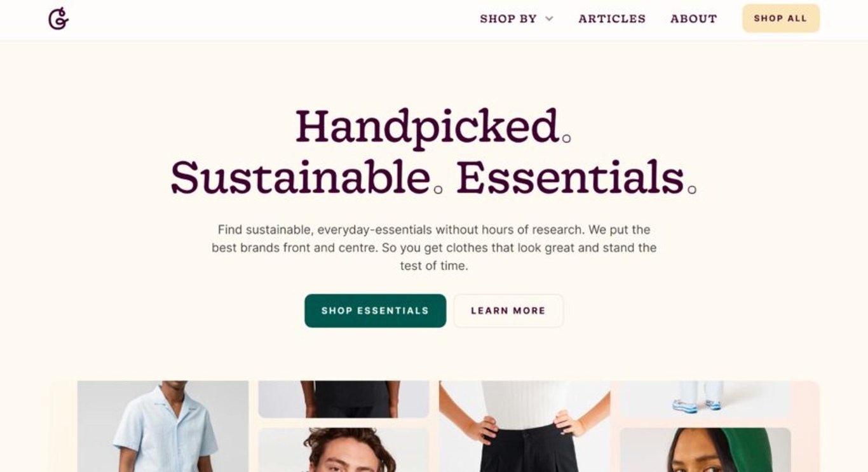
Task: Open the white top black trousers photo
Action: (x=524, y=426)
